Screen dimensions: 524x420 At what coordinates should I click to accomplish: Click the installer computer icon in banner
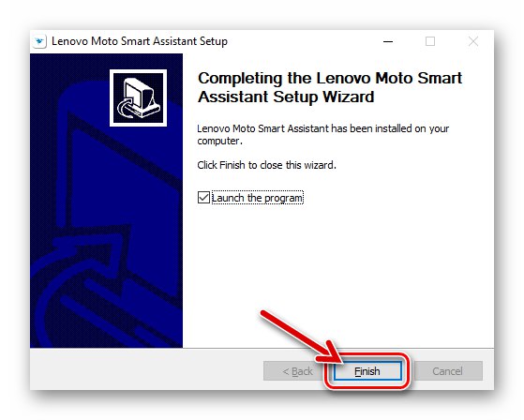(138, 97)
